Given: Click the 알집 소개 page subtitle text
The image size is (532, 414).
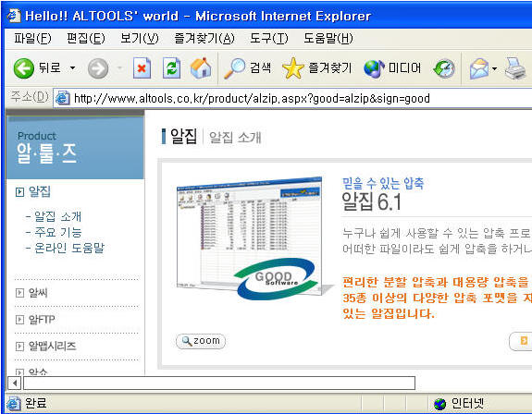Looking at the screenshot, I should [235, 137].
